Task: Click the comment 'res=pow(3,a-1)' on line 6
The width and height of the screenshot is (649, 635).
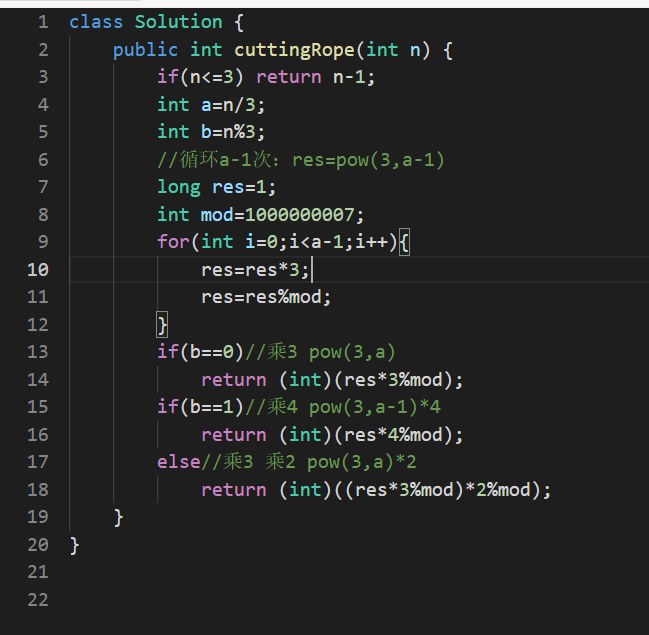Action: click(x=368, y=161)
